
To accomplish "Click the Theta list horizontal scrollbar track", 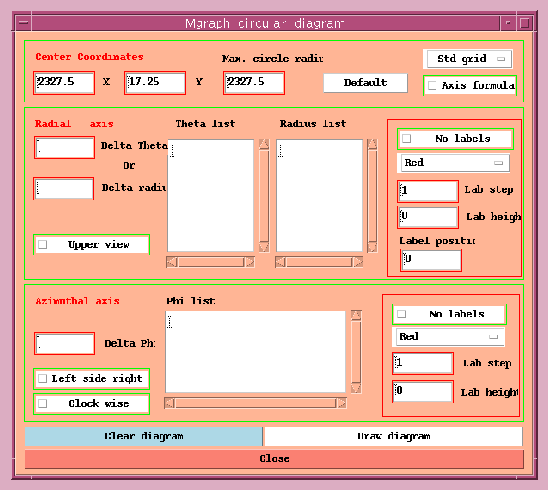I will click(x=211, y=262).
